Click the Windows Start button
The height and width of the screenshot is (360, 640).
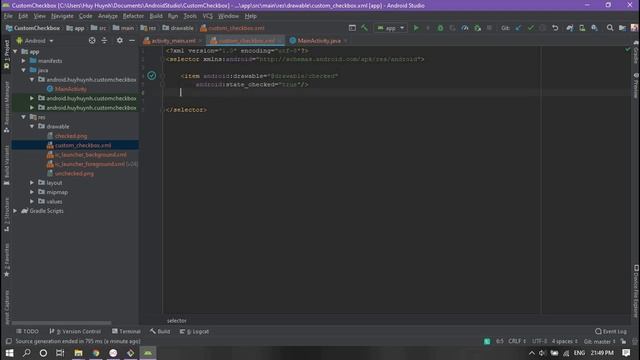[9, 353]
